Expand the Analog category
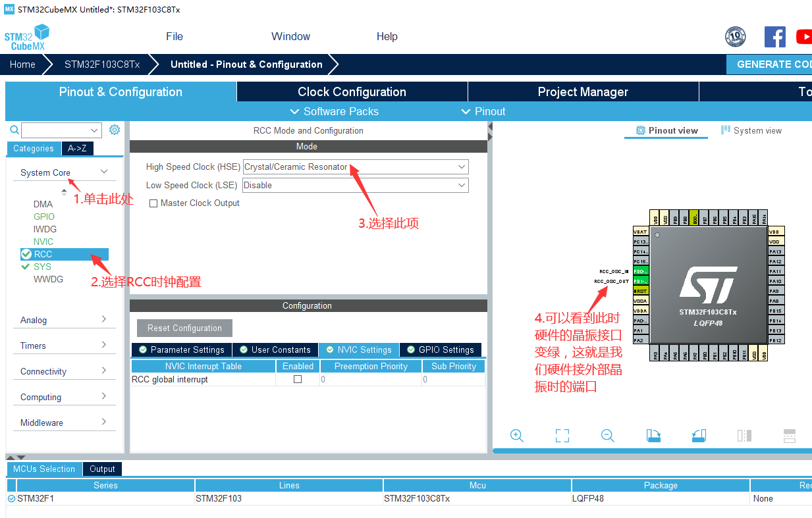Screen dimensions: 812x518 tap(64, 320)
